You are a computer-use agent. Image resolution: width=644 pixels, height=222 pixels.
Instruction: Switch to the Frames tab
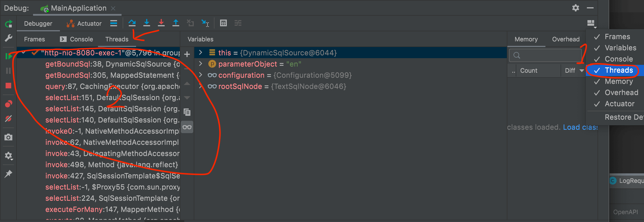click(34, 39)
